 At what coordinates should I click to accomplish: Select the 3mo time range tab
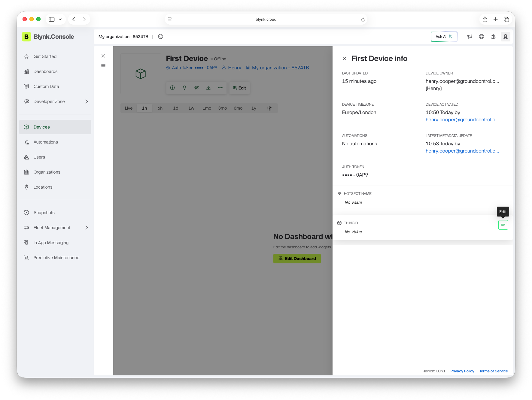[223, 108]
